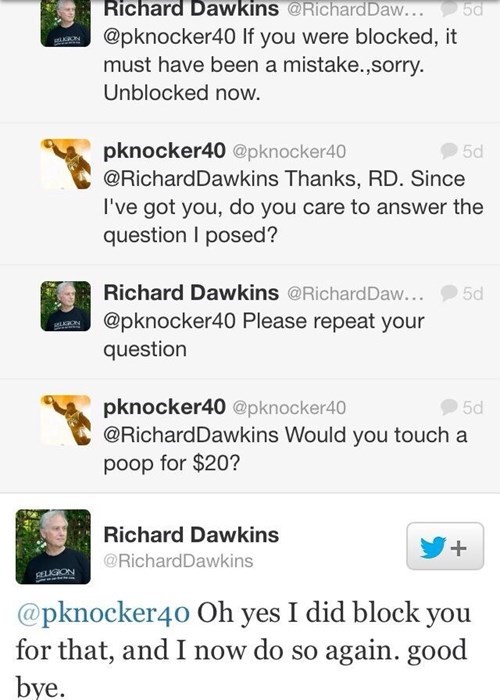Open pknocker40 avatar on '$20' tweet
Image resolution: width=500 pixels, height=700 pixels.
(x=66, y=420)
